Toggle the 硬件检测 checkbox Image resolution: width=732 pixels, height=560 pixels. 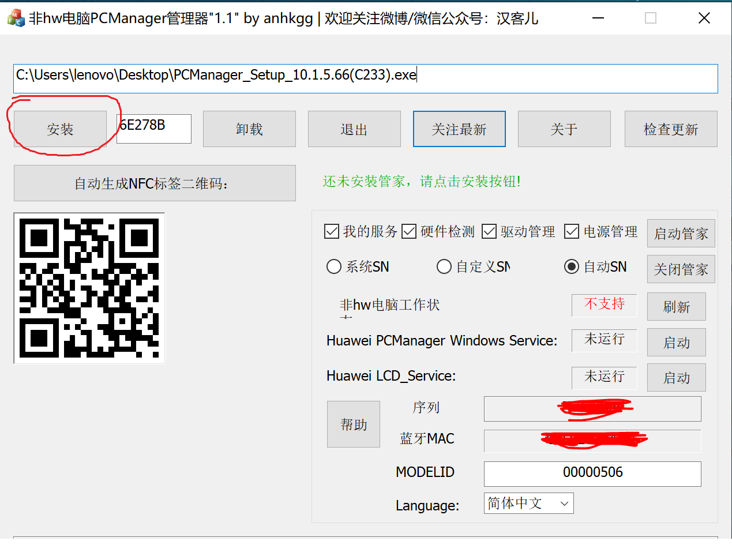tap(409, 231)
